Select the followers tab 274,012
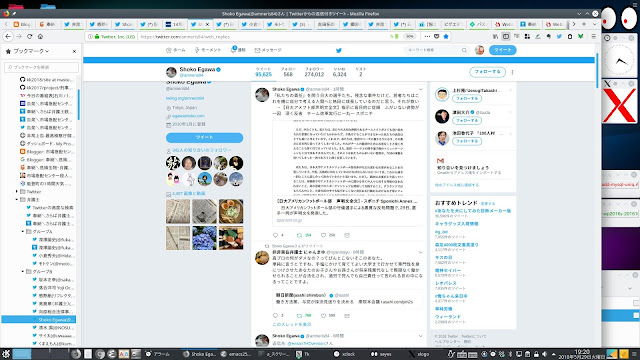Screen dimensions: 640x360 tap(314, 72)
